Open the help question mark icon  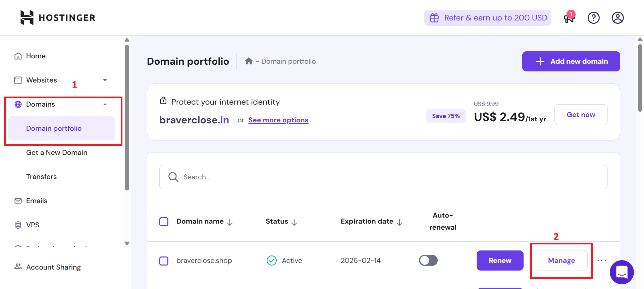click(x=593, y=18)
